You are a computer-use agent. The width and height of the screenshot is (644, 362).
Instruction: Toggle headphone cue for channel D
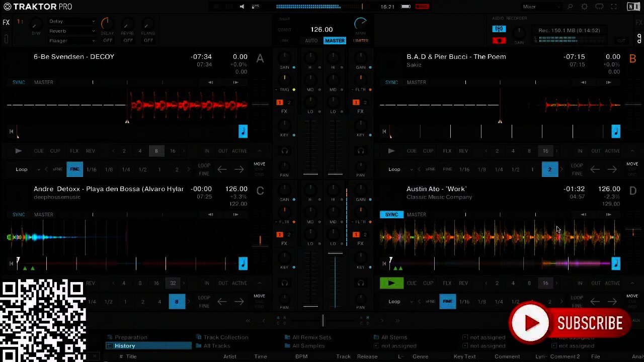361,283
